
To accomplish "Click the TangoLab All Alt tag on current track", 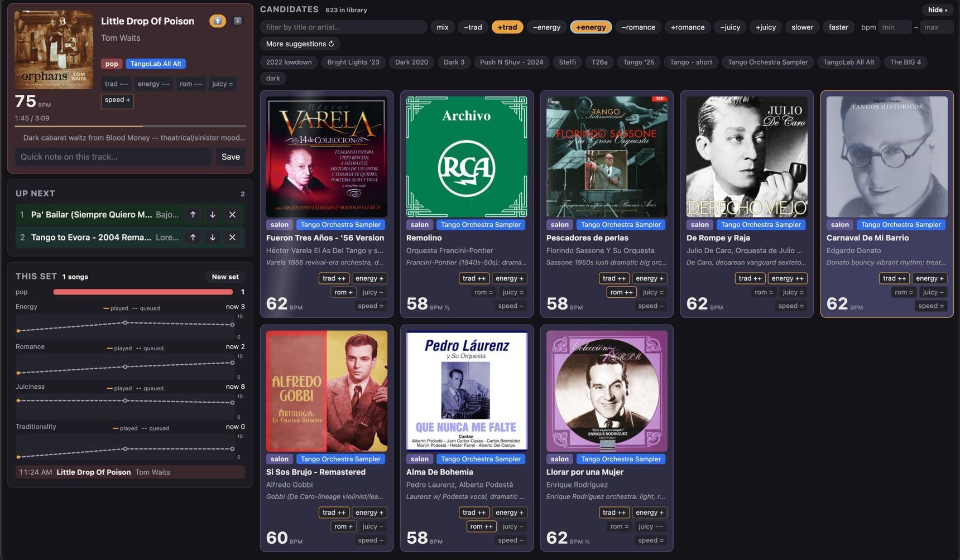I will point(156,64).
